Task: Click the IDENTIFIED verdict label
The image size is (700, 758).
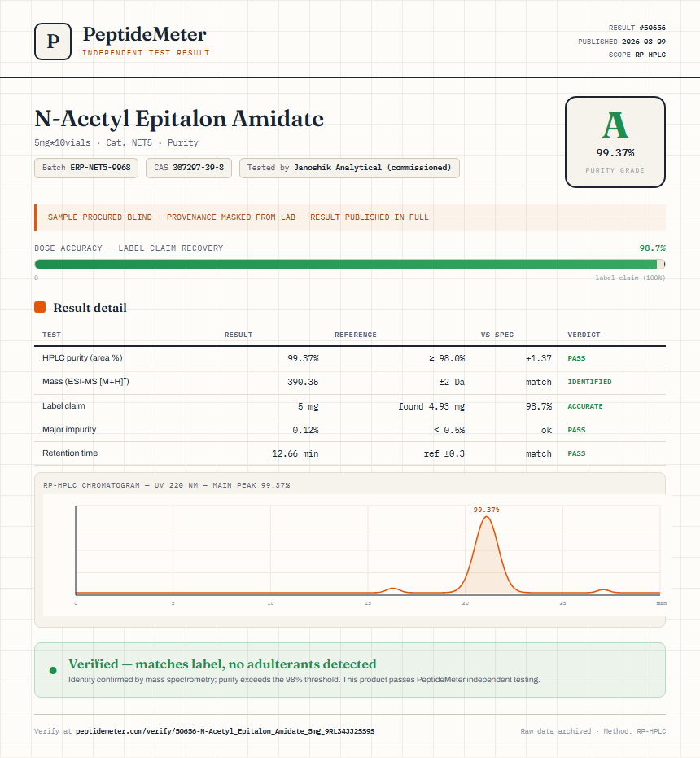Action: pyautogui.click(x=589, y=382)
